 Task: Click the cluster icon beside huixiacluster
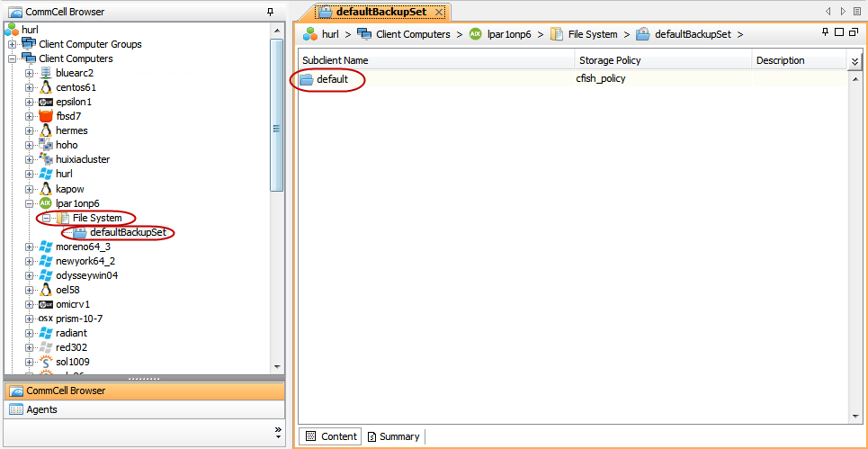tap(46, 159)
